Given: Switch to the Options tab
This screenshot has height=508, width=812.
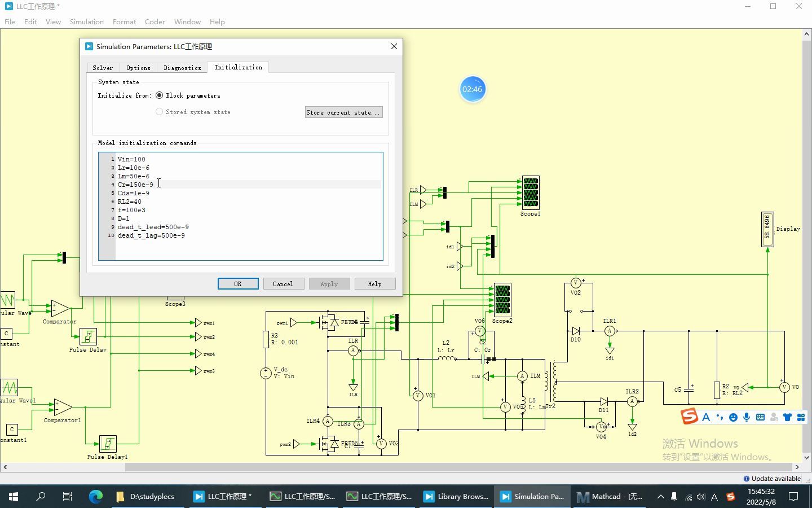Looking at the screenshot, I should click(138, 68).
